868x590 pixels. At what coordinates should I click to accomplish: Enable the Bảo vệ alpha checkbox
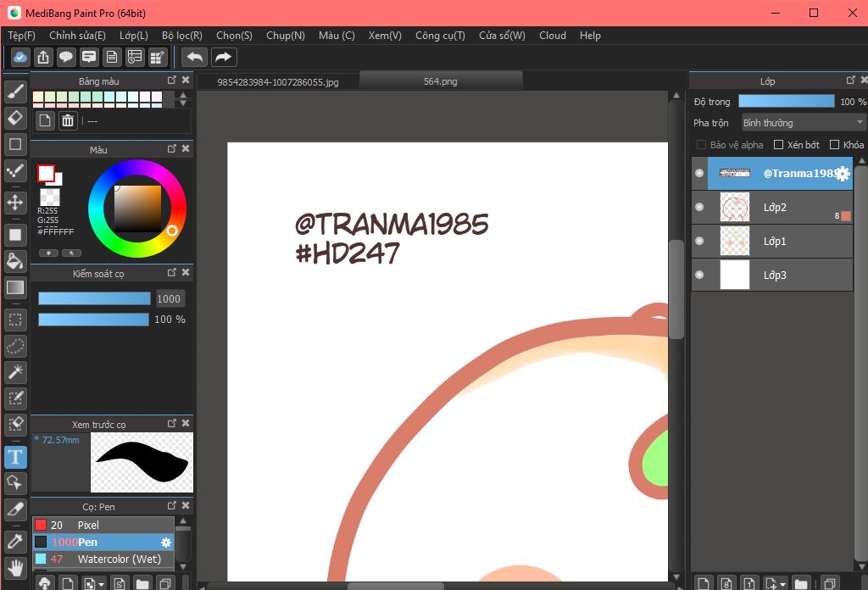(x=701, y=144)
